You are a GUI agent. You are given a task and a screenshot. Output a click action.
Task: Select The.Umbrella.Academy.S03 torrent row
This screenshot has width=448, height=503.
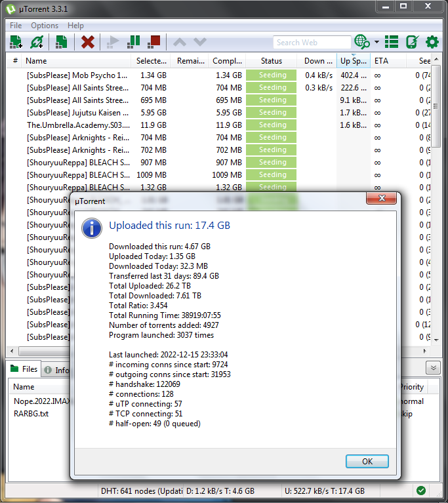tap(218, 125)
